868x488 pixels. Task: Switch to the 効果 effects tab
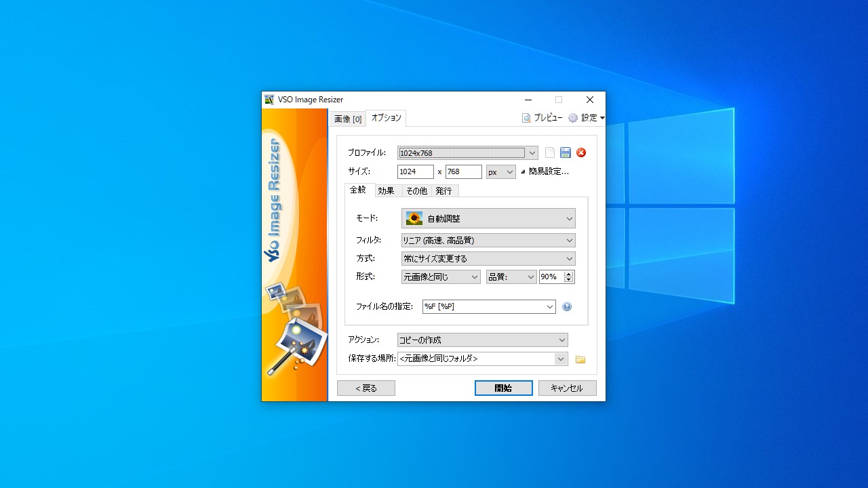point(387,191)
